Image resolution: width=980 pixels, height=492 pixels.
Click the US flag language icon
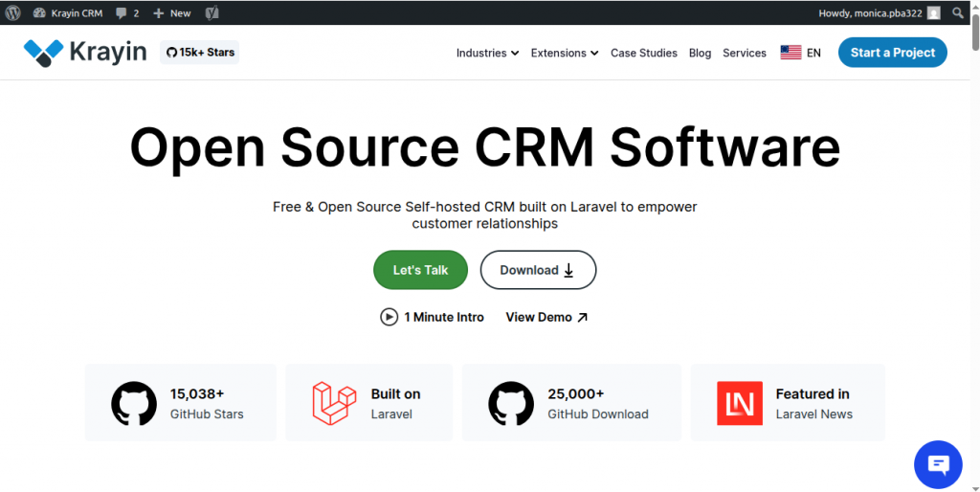[x=791, y=53]
